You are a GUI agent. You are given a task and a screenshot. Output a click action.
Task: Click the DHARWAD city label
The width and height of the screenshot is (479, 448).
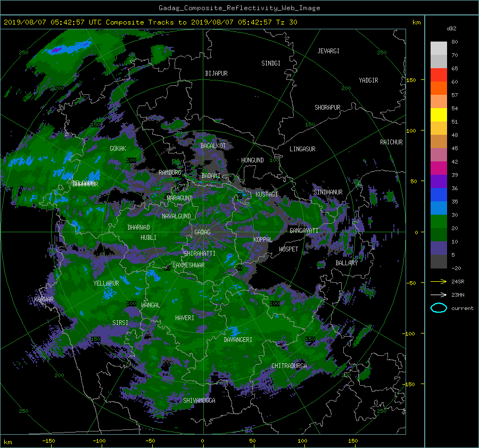click(x=138, y=227)
